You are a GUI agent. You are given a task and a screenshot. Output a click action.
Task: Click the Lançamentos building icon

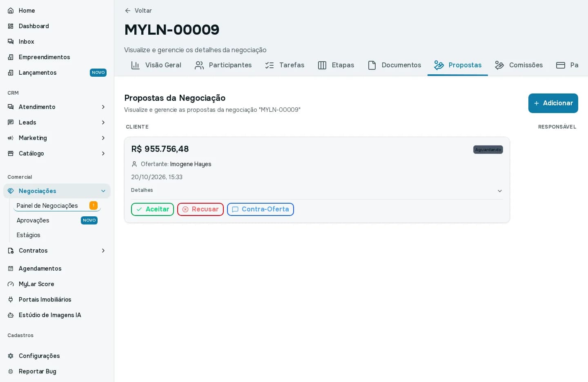point(11,73)
